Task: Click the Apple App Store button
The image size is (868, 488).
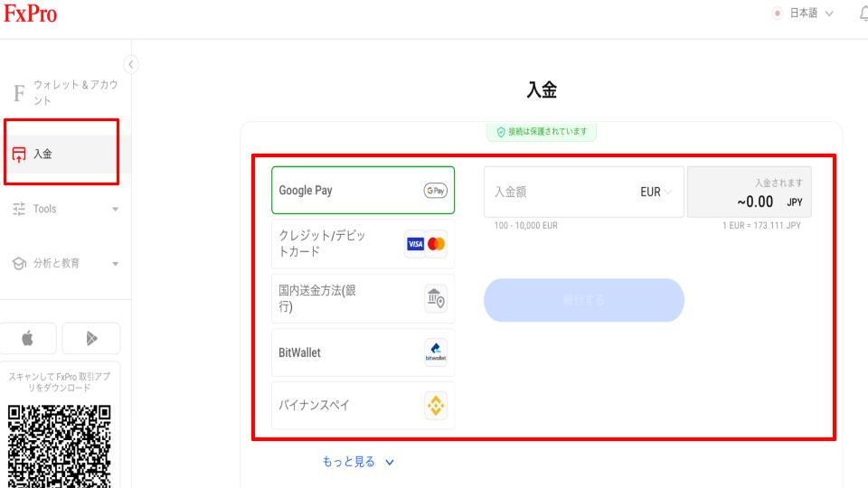Action: point(28,338)
